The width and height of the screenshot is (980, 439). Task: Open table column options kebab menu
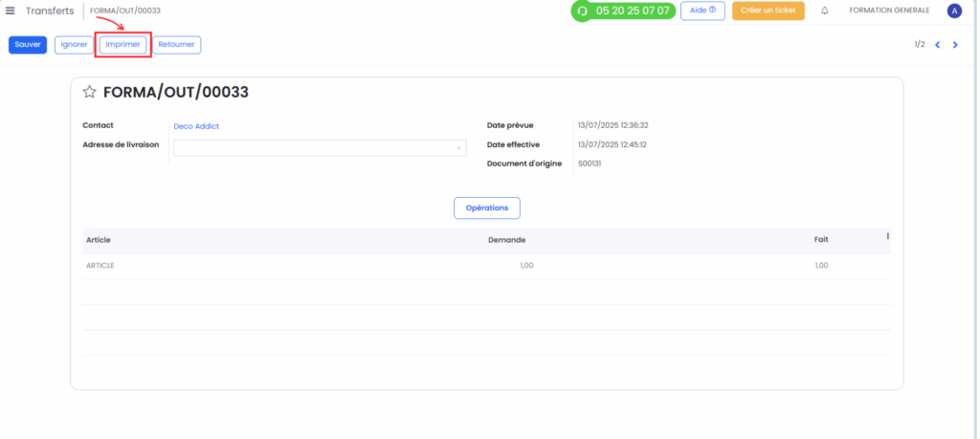[887, 236]
